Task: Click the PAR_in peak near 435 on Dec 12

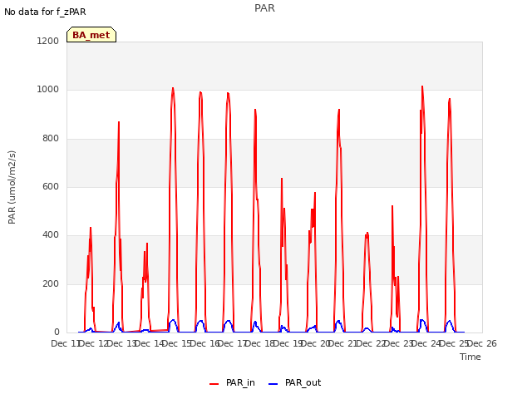Action: pyautogui.click(x=91, y=228)
